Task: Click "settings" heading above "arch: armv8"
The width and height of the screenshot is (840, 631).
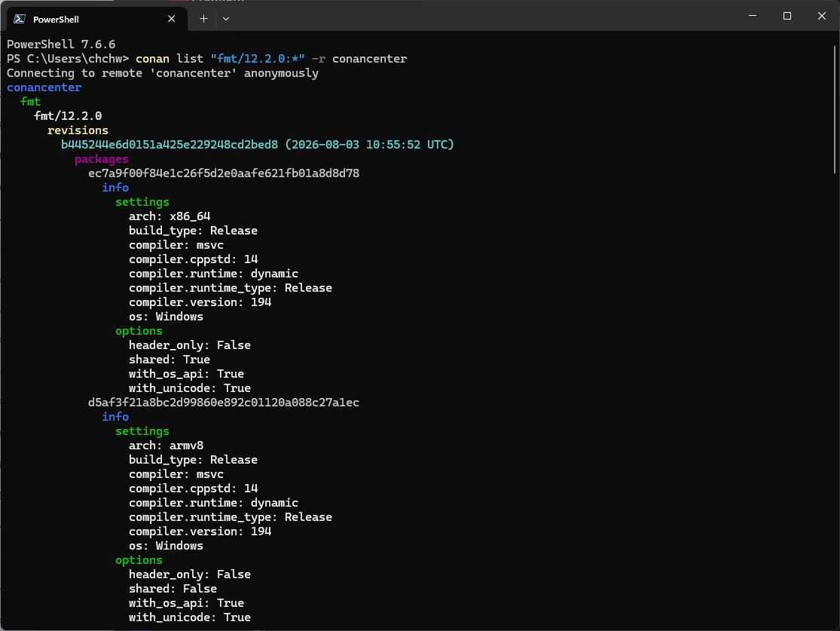Action: 142,431
